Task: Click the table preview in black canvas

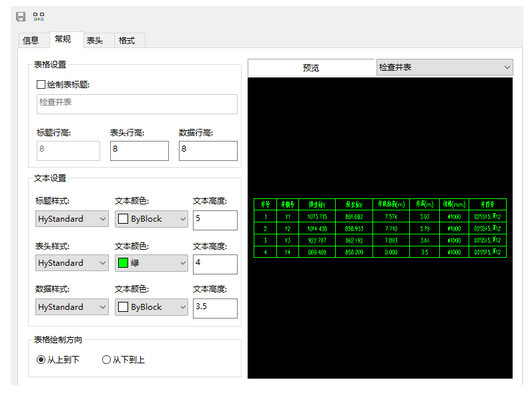Action: [x=380, y=228]
